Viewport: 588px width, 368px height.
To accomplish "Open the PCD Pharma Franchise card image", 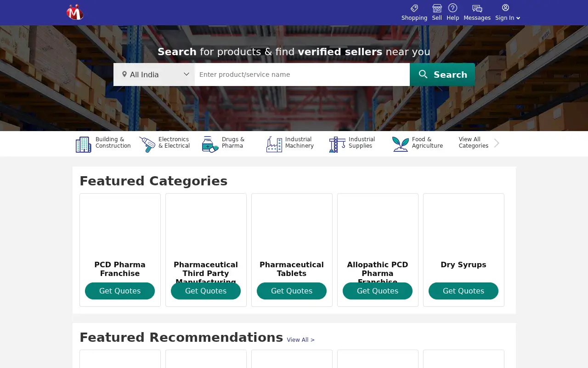I will (x=120, y=227).
